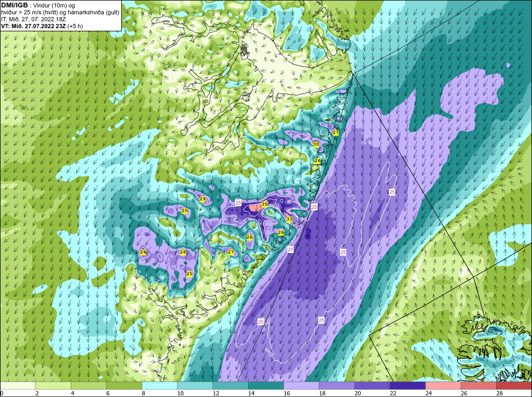Image resolution: width=532 pixels, height=397 pixels.
Task: Click the legend scale value 0
Action: [2, 393]
